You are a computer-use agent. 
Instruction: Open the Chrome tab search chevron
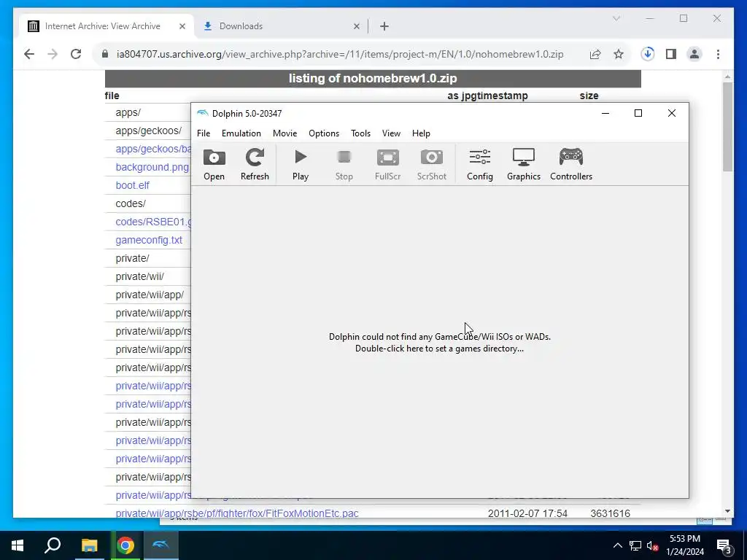pyautogui.click(x=616, y=18)
